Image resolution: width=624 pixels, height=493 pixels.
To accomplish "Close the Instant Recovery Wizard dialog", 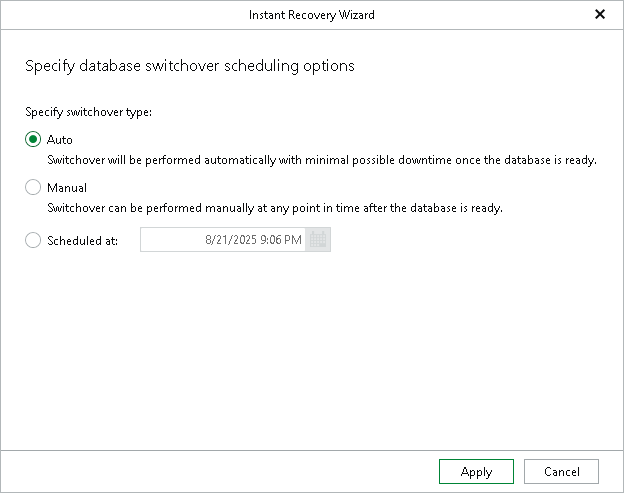I will [x=600, y=15].
